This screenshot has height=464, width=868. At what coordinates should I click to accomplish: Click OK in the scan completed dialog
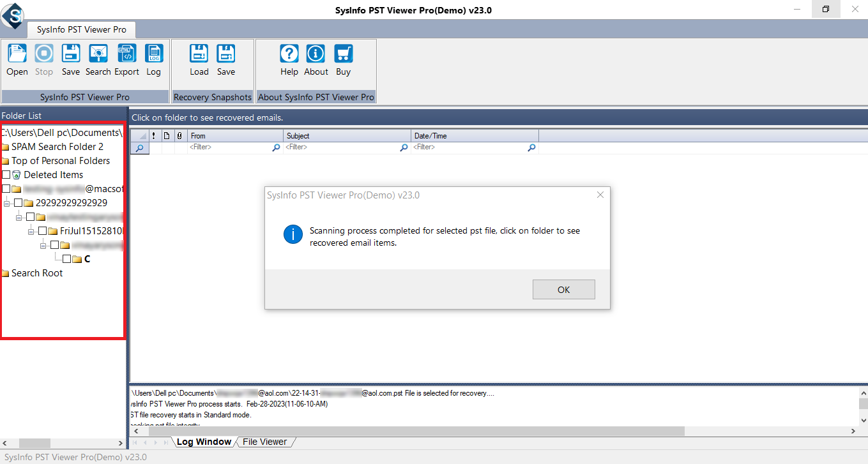pyautogui.click(x=563, y=289)
